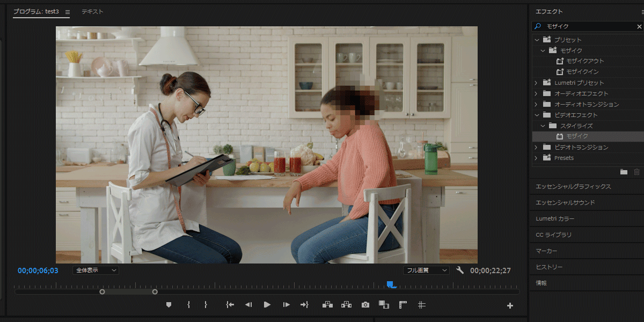Clear the effects search field
Image resolution: width=644 pixels, height=322 pixels.
[x=639, y=26]
